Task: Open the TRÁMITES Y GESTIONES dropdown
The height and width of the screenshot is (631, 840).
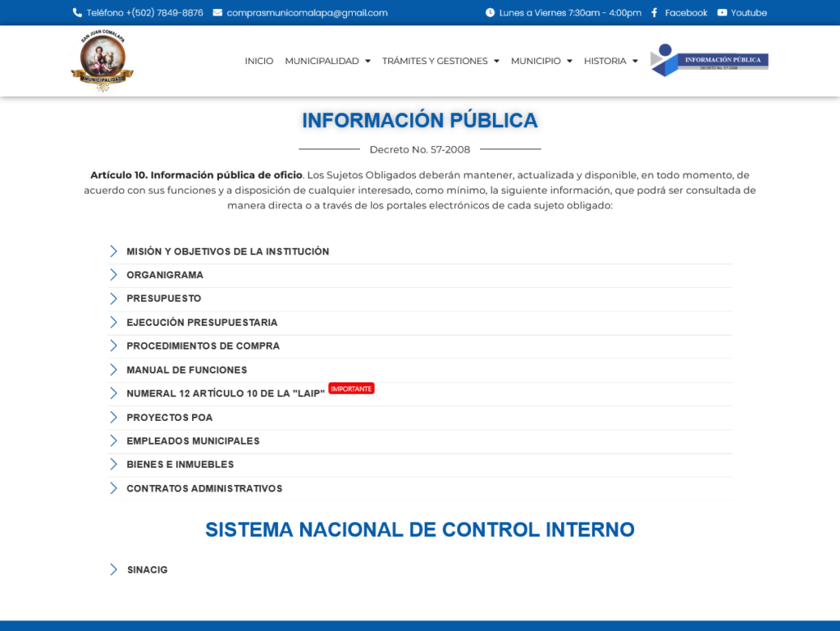Action: click(440, 61)
